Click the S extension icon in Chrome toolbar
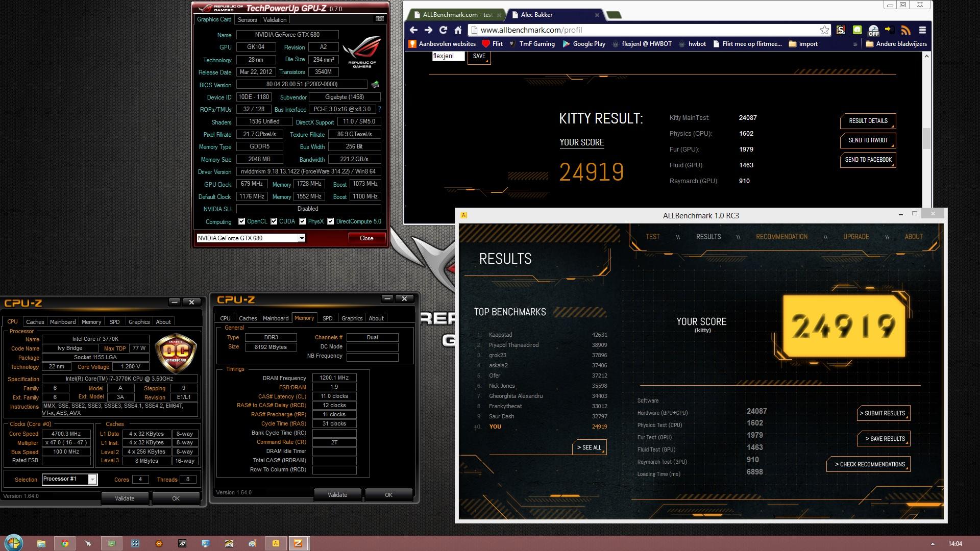The image size is (980, 551). 841,30
